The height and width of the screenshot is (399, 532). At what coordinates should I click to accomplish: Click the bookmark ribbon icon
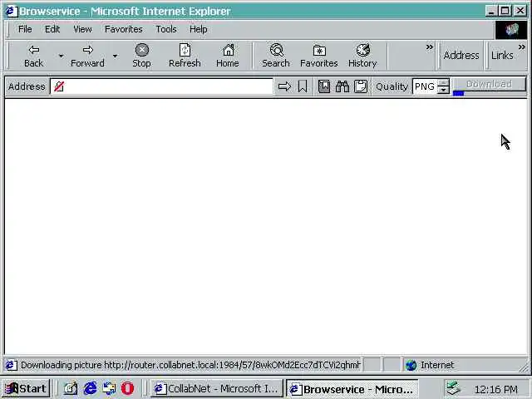[x=303, y=86]
